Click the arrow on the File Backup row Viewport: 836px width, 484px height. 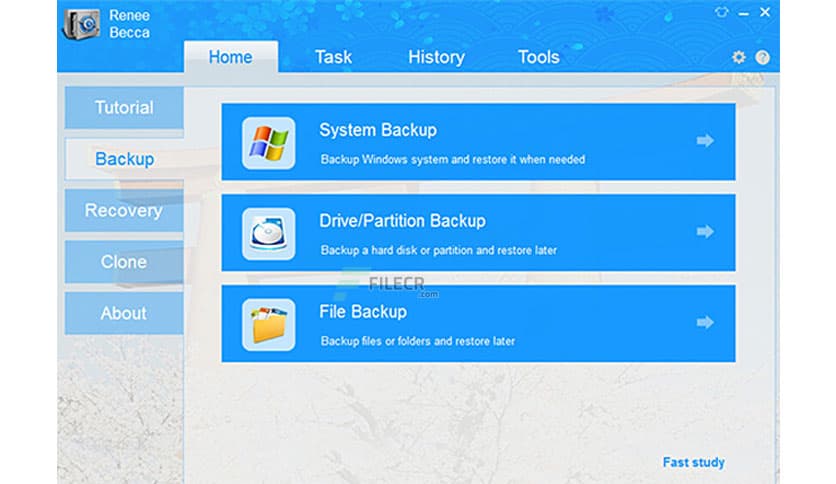click(x=705, y=322)
